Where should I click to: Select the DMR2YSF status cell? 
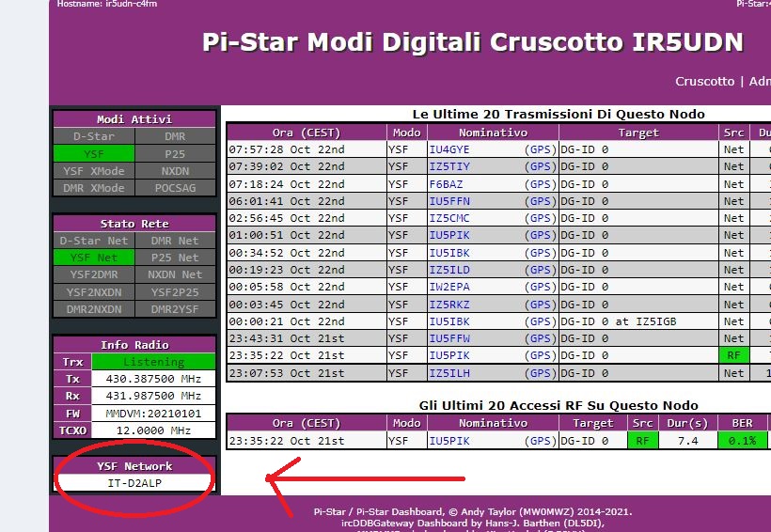point(175,309)
